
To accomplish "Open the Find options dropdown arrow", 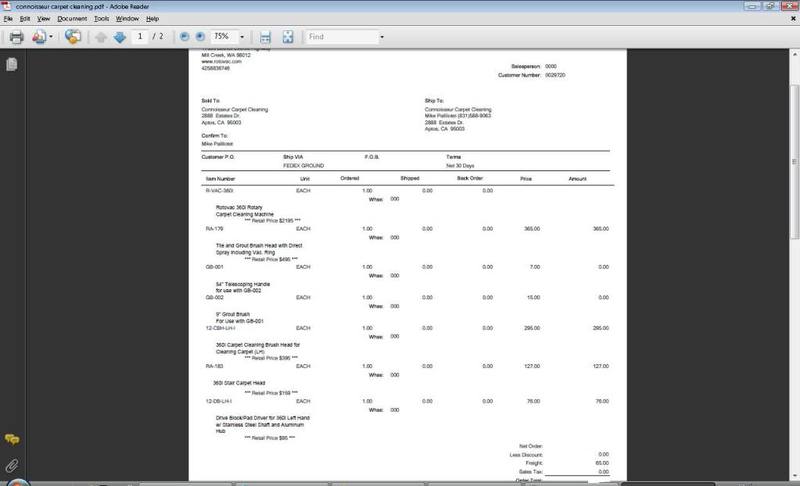I will (x=382, y=37).
